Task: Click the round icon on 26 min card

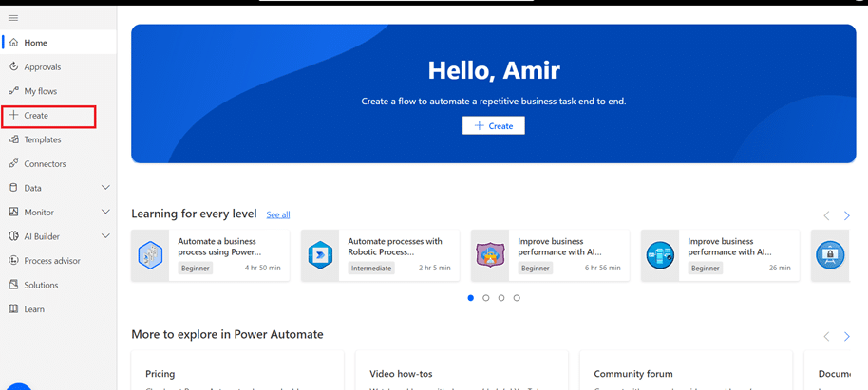Action: pos(660,255)
